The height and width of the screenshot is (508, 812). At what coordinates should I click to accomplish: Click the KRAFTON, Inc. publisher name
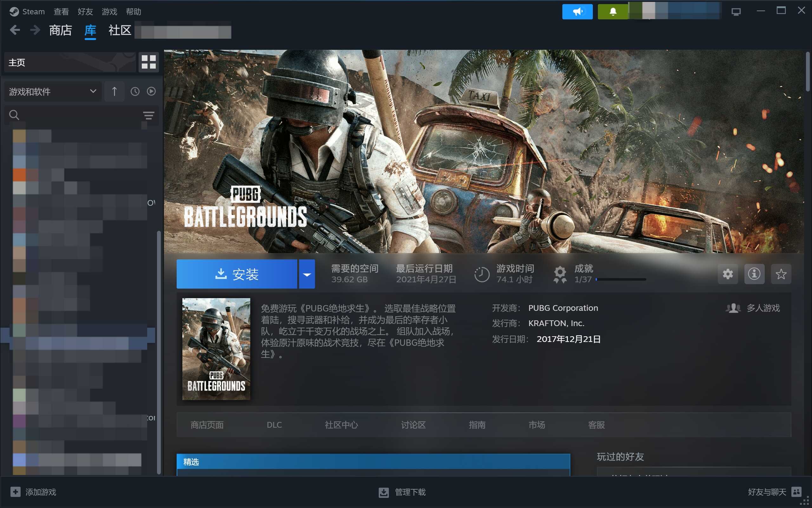(556, 323)
